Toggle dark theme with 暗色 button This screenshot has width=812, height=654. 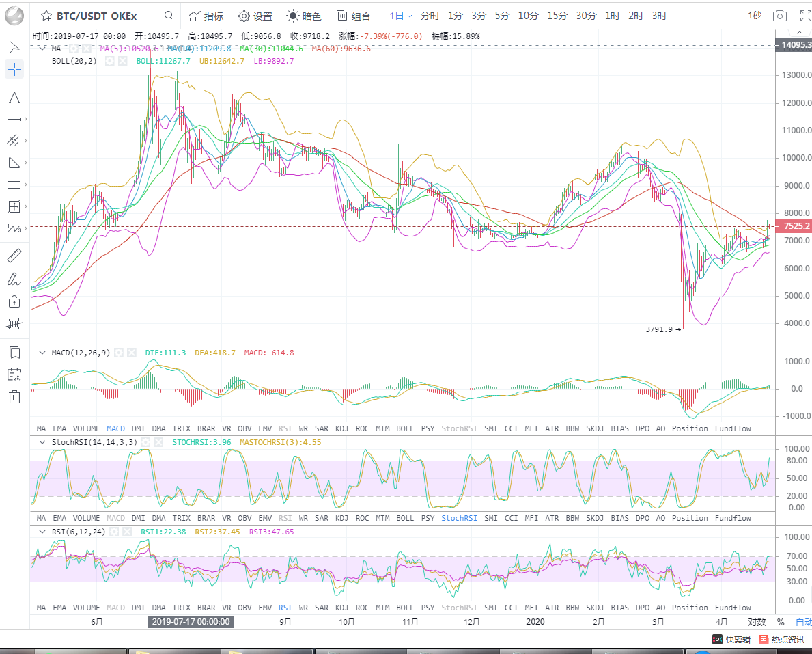click(x=304, y=16)
